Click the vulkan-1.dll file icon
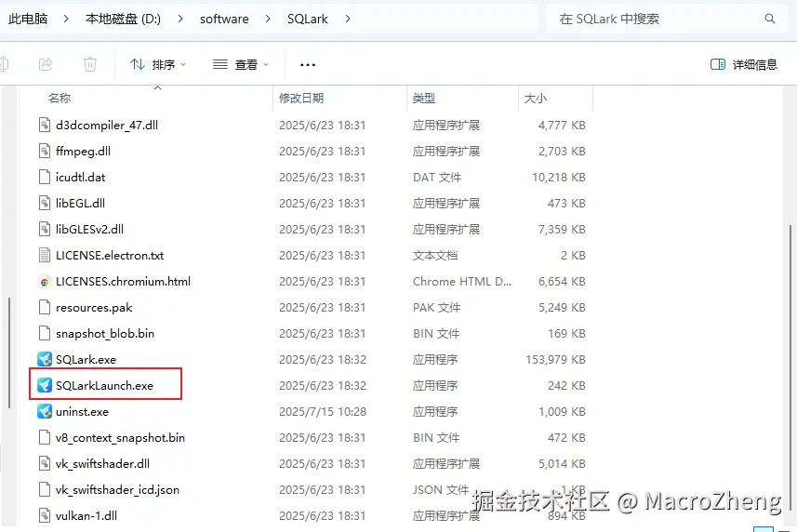Viewport: 797px width, 532px height. click(45, 515)
